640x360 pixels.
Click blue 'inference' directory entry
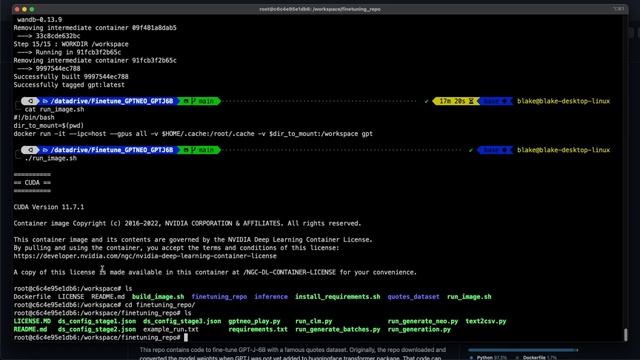tap(271, 297)
